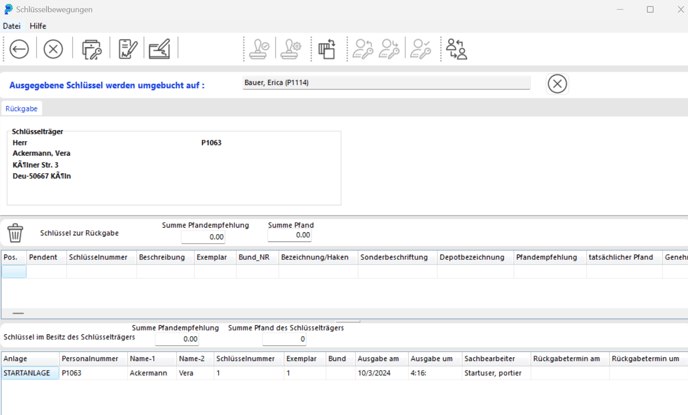Click the copy and swap documents icon
This screenshot has height=415, width=688.
click(x=327, y=49)
